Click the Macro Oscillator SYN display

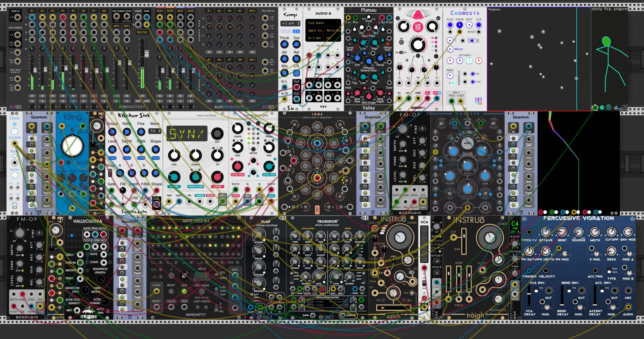tap(187, 134)
